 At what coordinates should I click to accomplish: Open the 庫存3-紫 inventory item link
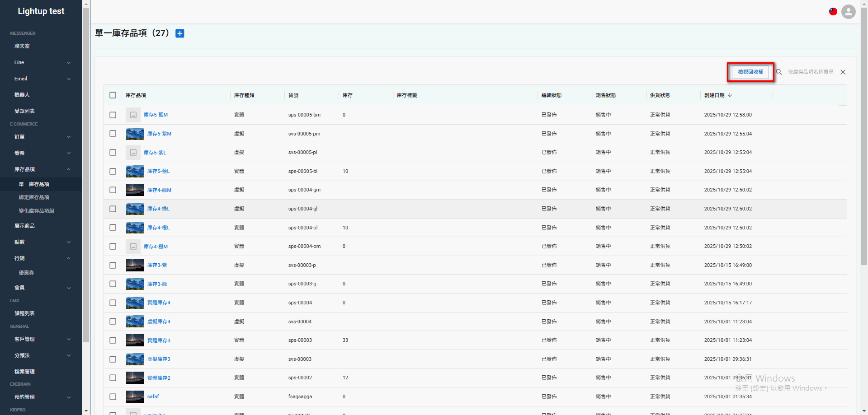[x=157, y=265]
